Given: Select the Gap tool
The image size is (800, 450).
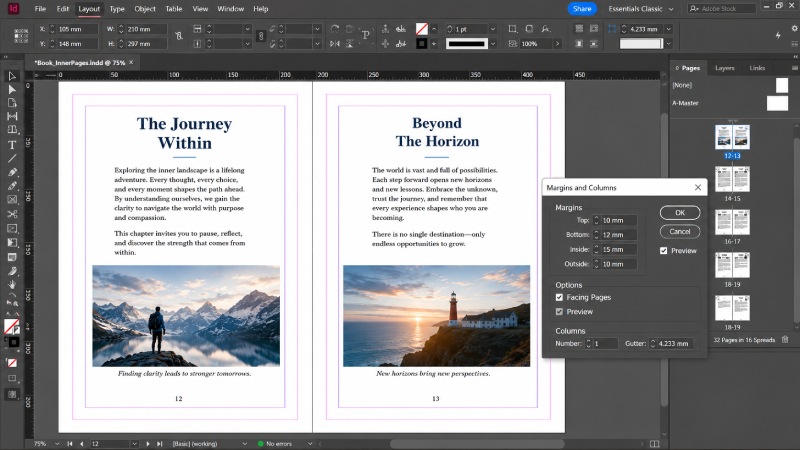Looking at the screenshot, I should tap(12, 116).
